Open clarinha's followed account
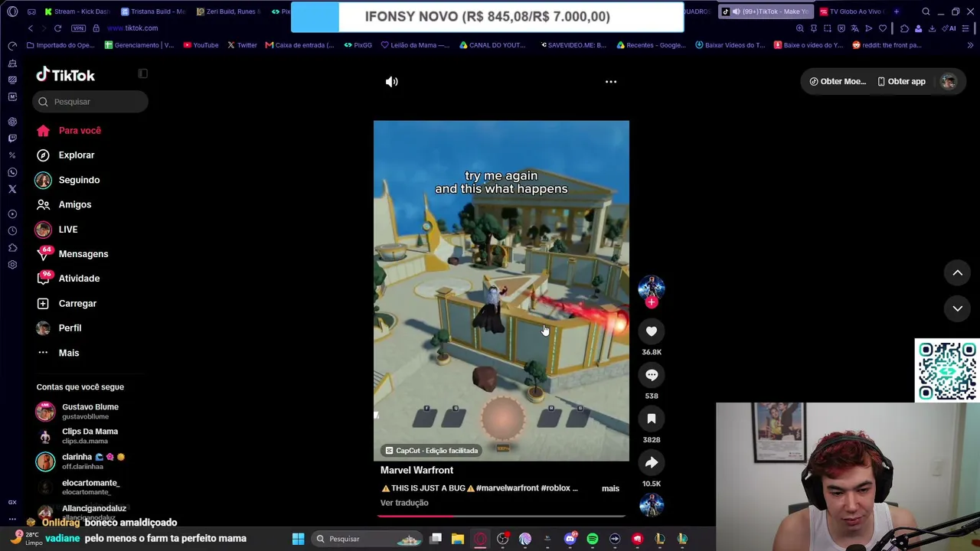The image size is (980, 551). tap(80, 461)
